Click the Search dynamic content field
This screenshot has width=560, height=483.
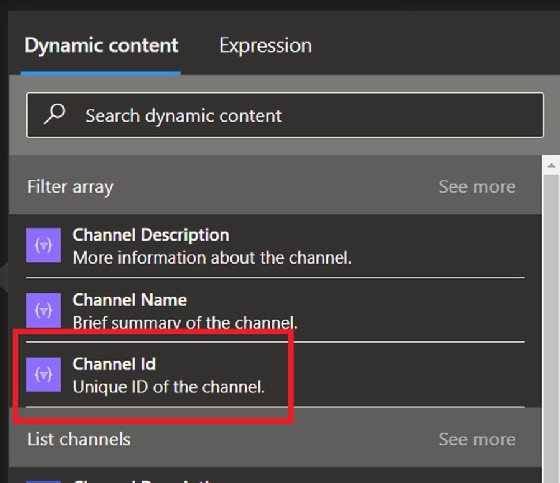coord(285,115)
